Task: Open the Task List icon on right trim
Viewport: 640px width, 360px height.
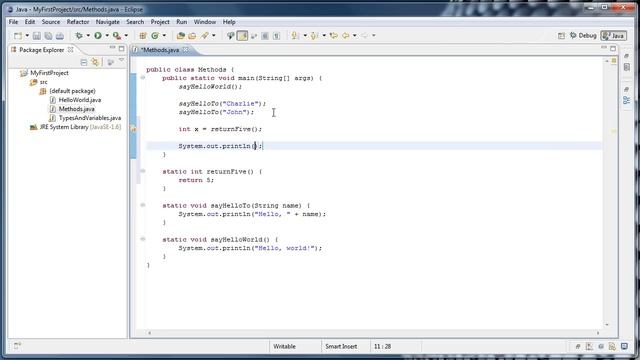Action: click(627, 67)
